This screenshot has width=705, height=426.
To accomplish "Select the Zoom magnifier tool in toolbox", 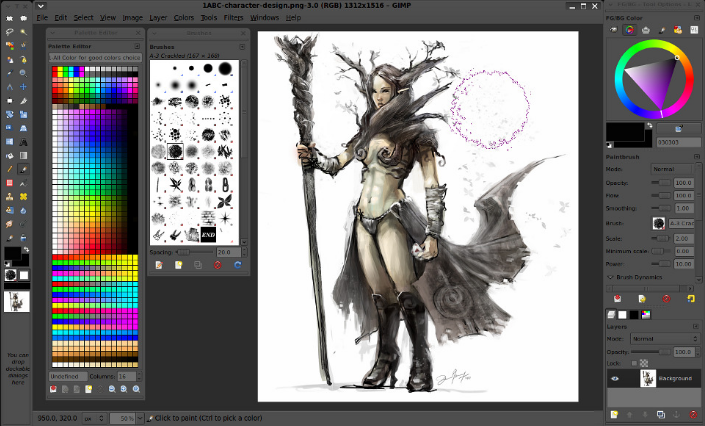I will [23, 73].
